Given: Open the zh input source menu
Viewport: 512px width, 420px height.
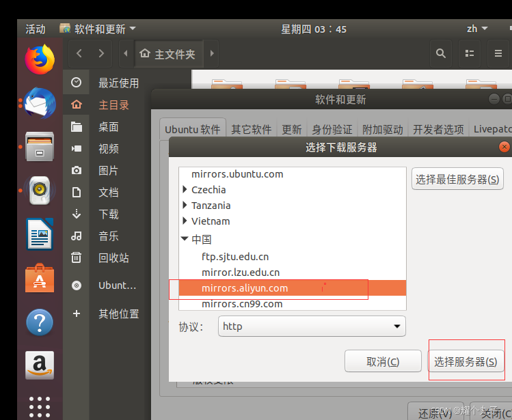Looking at the screenshot, I should 477,29.
